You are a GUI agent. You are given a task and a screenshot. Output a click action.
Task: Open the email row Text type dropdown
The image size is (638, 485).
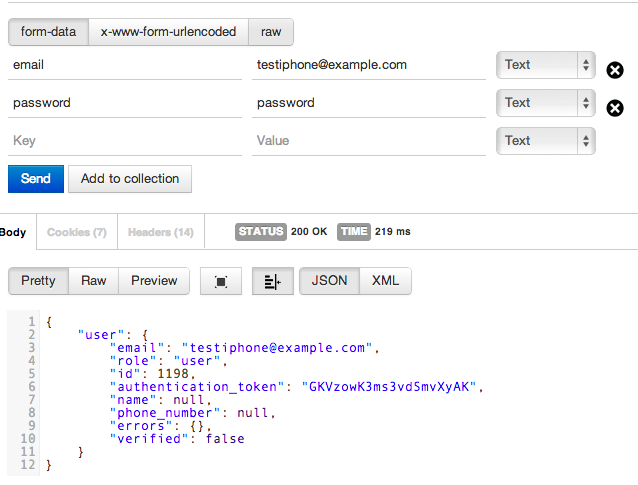(546, 65)
